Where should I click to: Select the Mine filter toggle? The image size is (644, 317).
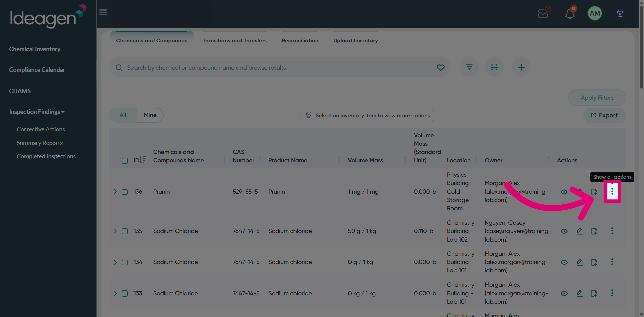pyautogui.click(x=150, y=115)
